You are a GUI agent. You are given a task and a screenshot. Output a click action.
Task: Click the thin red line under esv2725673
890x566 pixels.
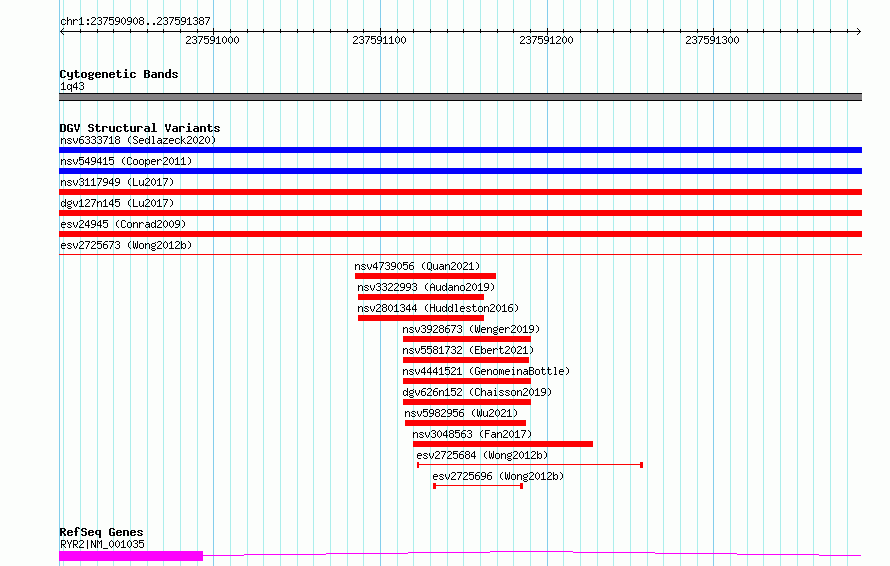coord(460,254)
